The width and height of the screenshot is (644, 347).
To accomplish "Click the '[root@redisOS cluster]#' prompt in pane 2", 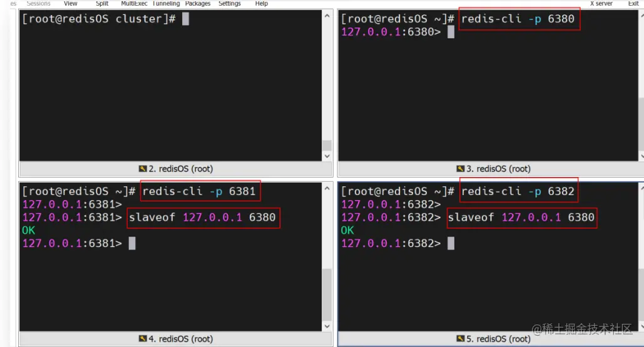I will click(99, 19).
